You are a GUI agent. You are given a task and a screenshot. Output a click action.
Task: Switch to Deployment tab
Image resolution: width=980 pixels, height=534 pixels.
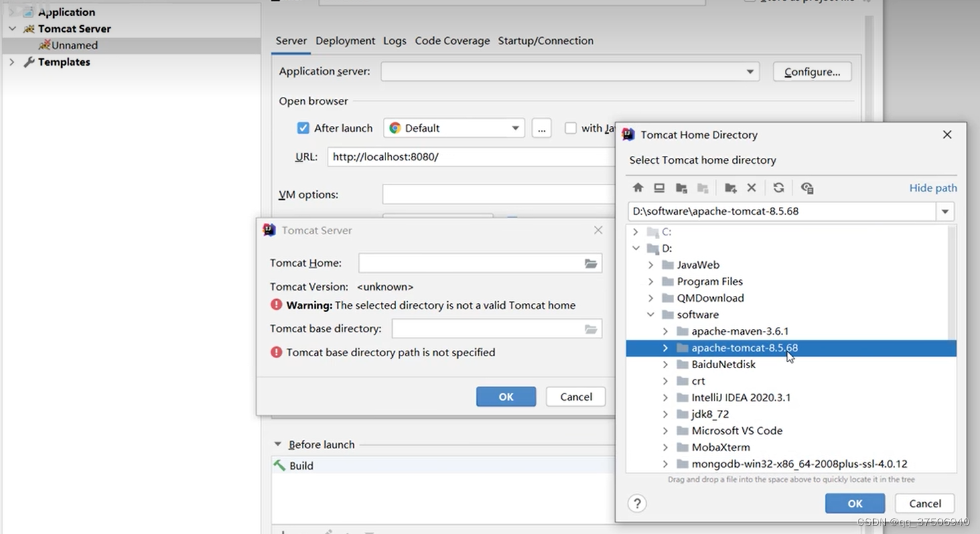pyautogui.click(x=345, y=40)
